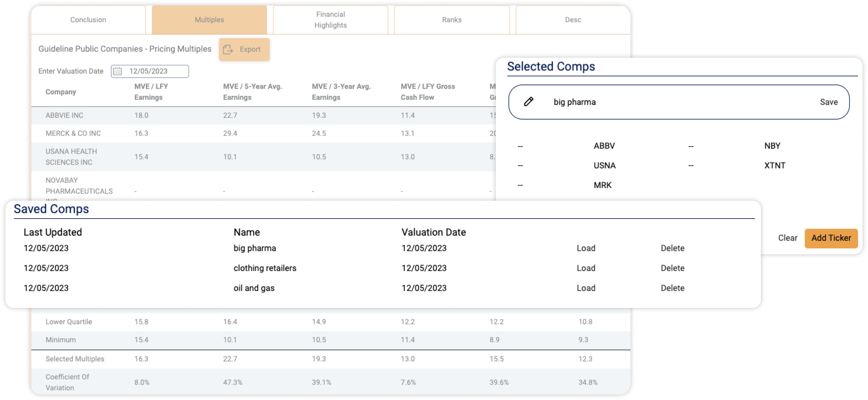Switch to the Ranks tab
This screenshot has width=868, height=400.
click(x=452, y=20)
